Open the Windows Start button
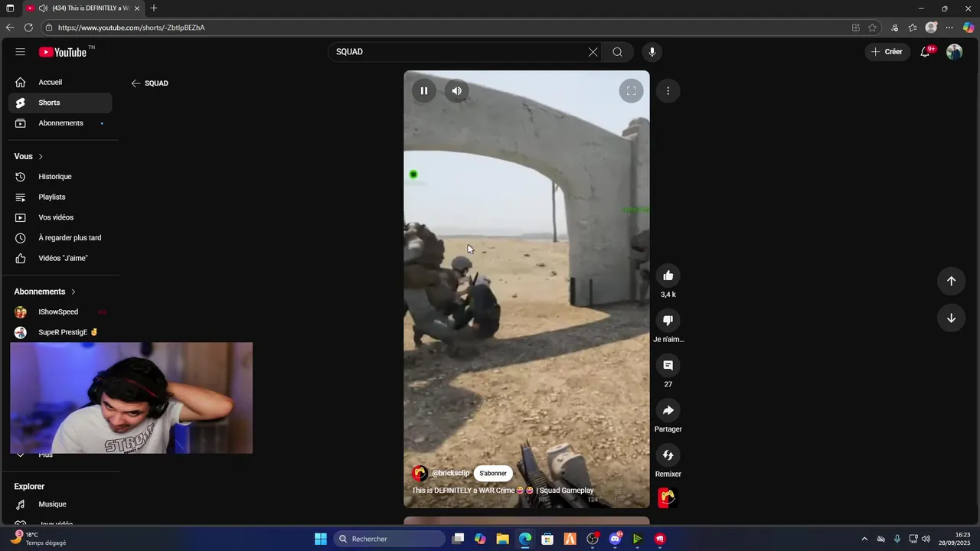Screen dimensions: 980x551 (321, 539)
